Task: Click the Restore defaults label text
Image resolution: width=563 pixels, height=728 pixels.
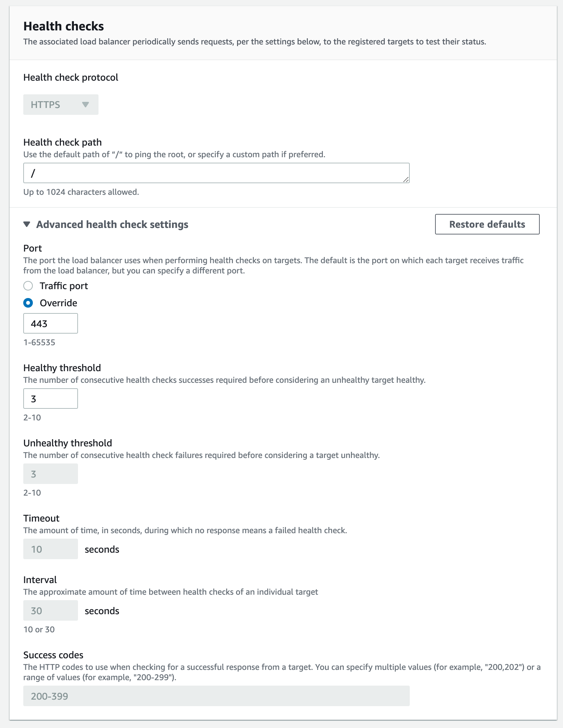Action: tap(487, 225)
